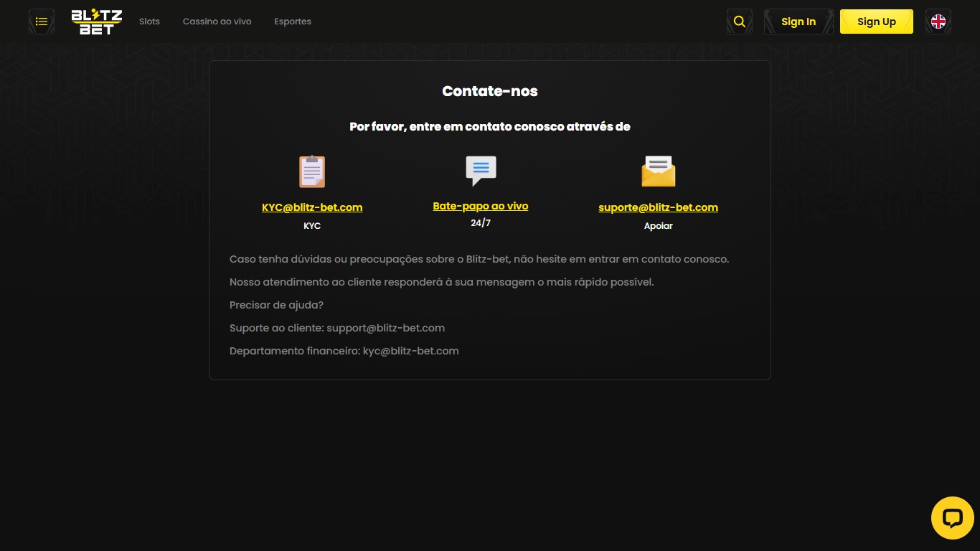980x551 pixels.
Task: Open the Bate-papo ao vivo link
Action: pyautogui.click(x=480, y=206)
